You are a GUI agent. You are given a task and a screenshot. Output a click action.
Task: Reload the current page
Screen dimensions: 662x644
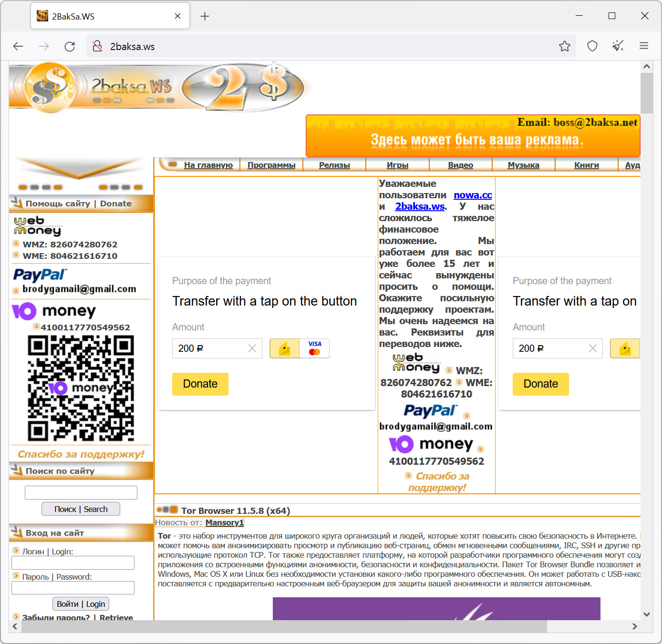(70, 46)
